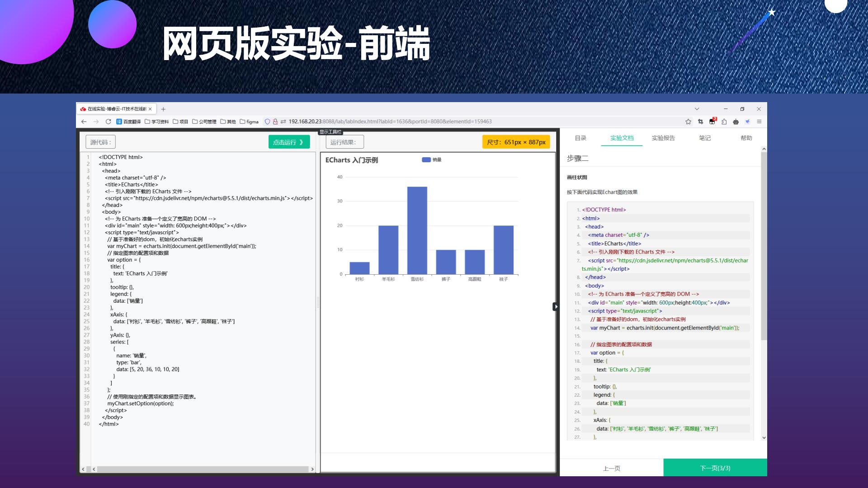This screenshot has width=868, height=488.
Task: Open a new browser tab
Action: [163, 109]
